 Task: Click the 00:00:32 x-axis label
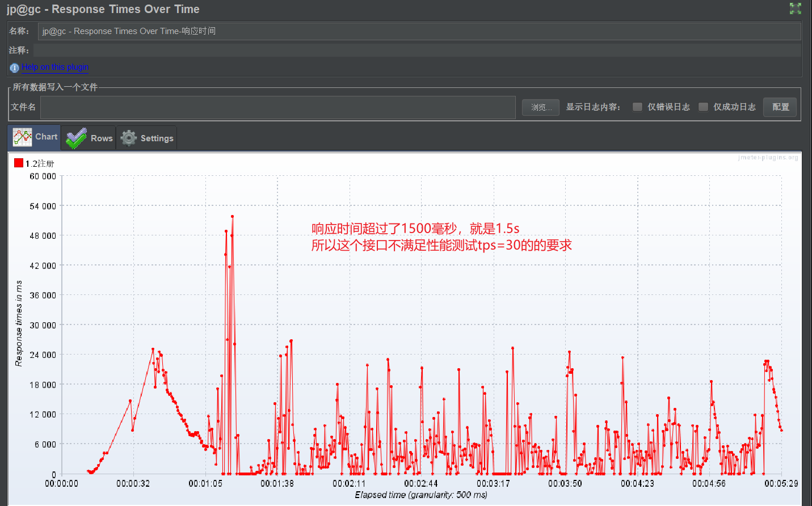[133, 483]
